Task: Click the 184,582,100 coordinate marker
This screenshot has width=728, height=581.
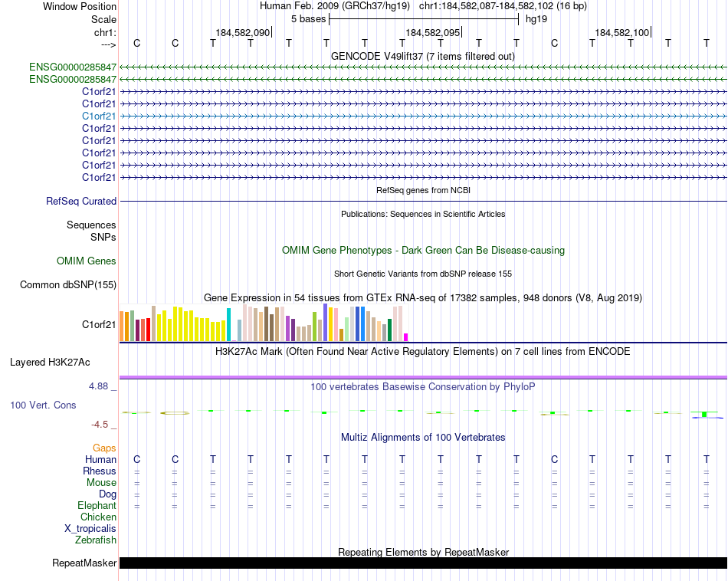Action: pos(622,32)
